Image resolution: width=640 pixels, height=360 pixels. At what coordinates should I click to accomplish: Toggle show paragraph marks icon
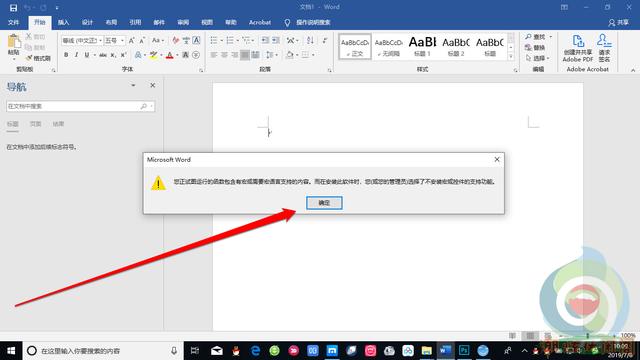324,40
